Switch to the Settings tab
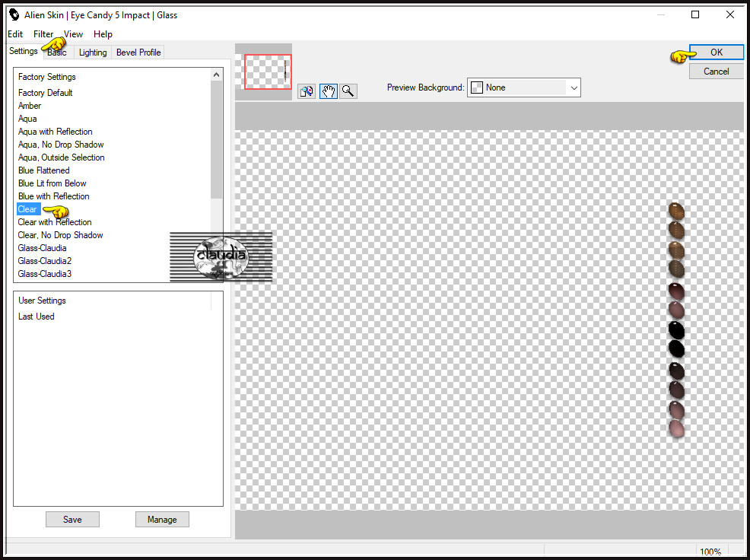 click(24, 51)
